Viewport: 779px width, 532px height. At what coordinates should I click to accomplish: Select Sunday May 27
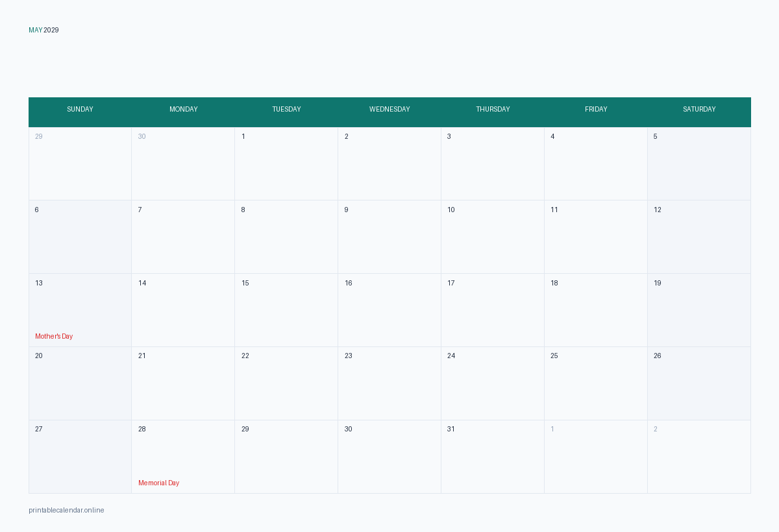coord(80,457)
